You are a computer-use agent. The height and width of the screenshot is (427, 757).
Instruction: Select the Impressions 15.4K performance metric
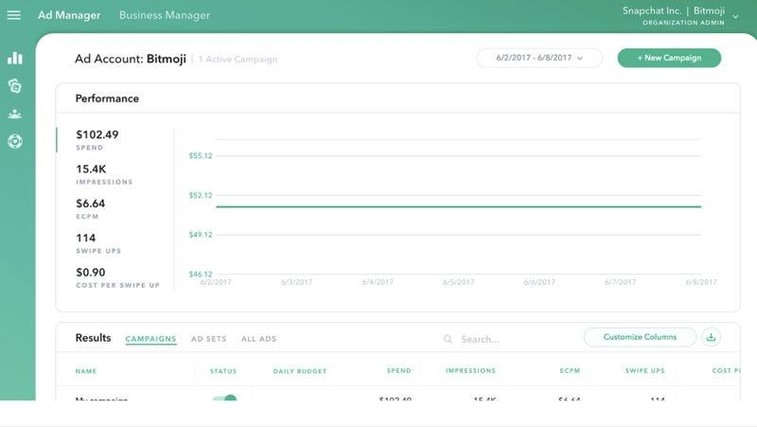104,174
